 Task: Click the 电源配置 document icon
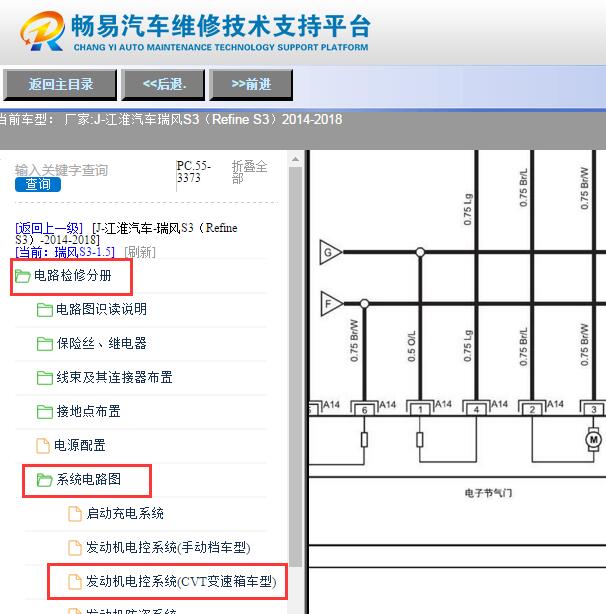pos(43,446)
